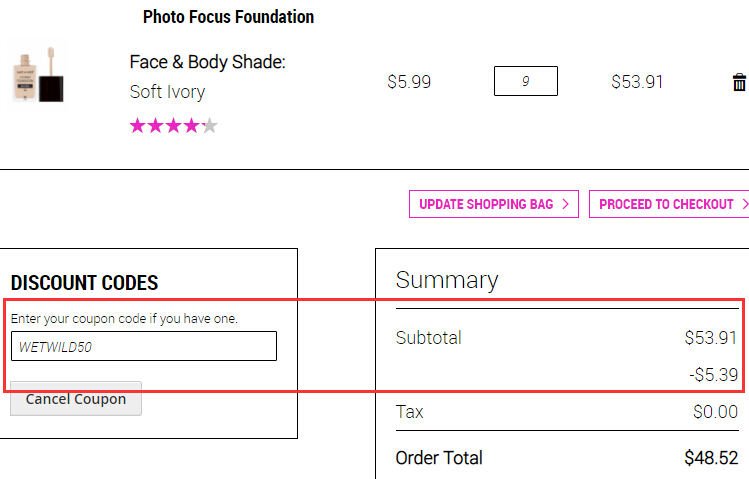The width and height of the screenshot is (749, 479).
Task: Click the coupon code instruction text
Action: click(124, 319)
